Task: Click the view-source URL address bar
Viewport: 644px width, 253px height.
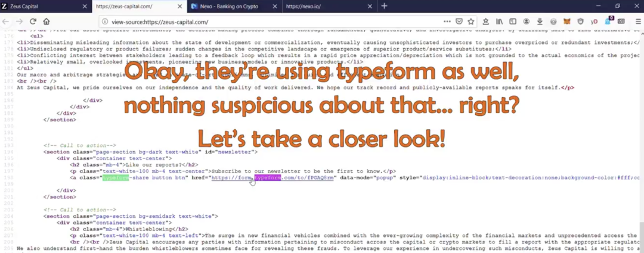Action: [x=268, y=21]
